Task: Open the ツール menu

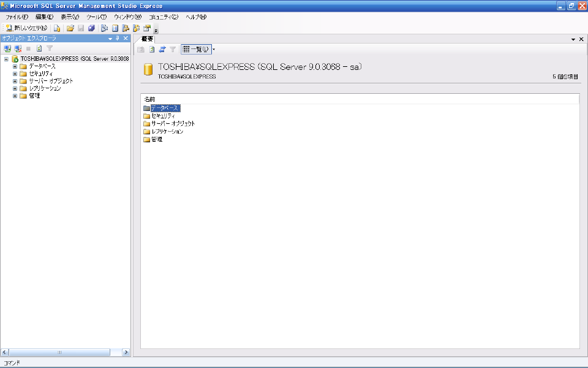Action: coord(96,17)
